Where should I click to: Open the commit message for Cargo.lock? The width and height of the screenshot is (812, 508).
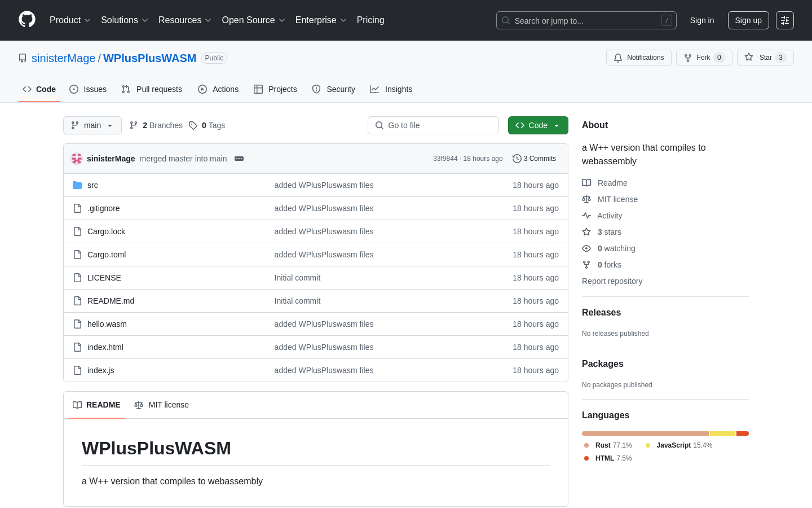(324, 231)
